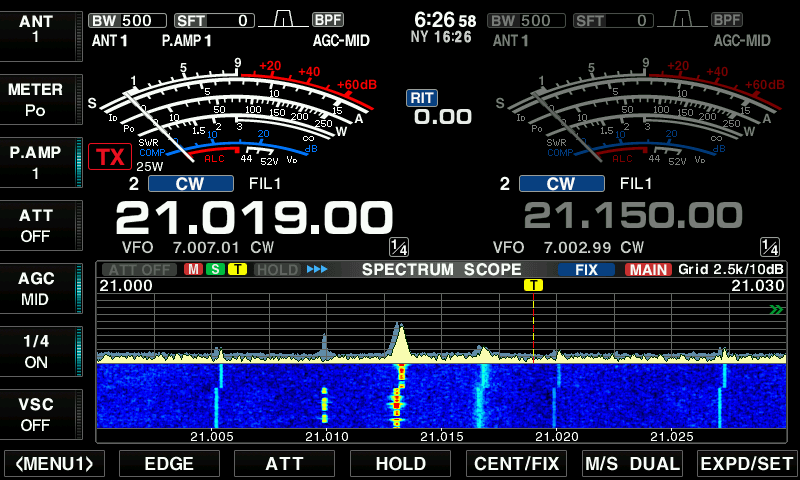Open the METER Po selector
Image resolution: width=800 pixels, height=480 pixels.
click(x=36, y=100)
